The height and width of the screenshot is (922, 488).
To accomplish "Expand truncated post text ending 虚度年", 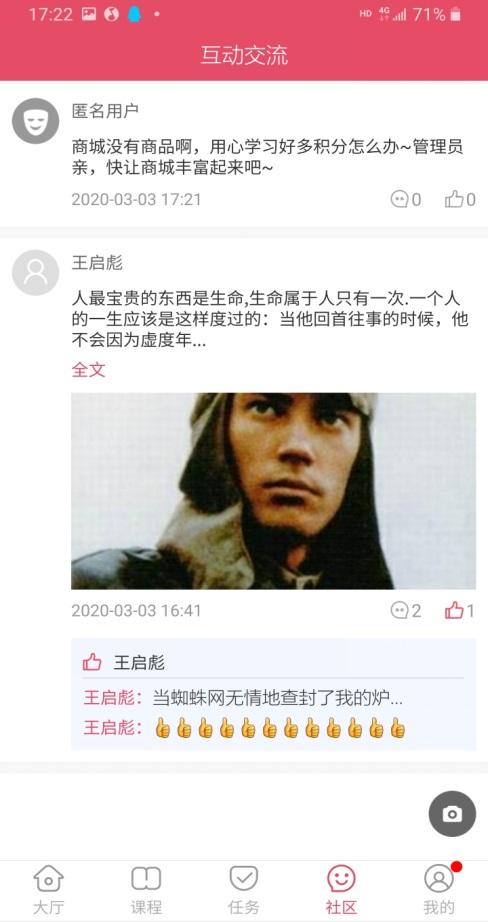I will 270,319.
